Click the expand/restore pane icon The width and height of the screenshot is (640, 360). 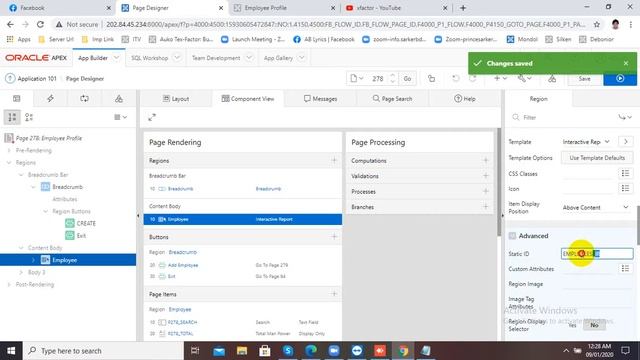pos(152,117)
